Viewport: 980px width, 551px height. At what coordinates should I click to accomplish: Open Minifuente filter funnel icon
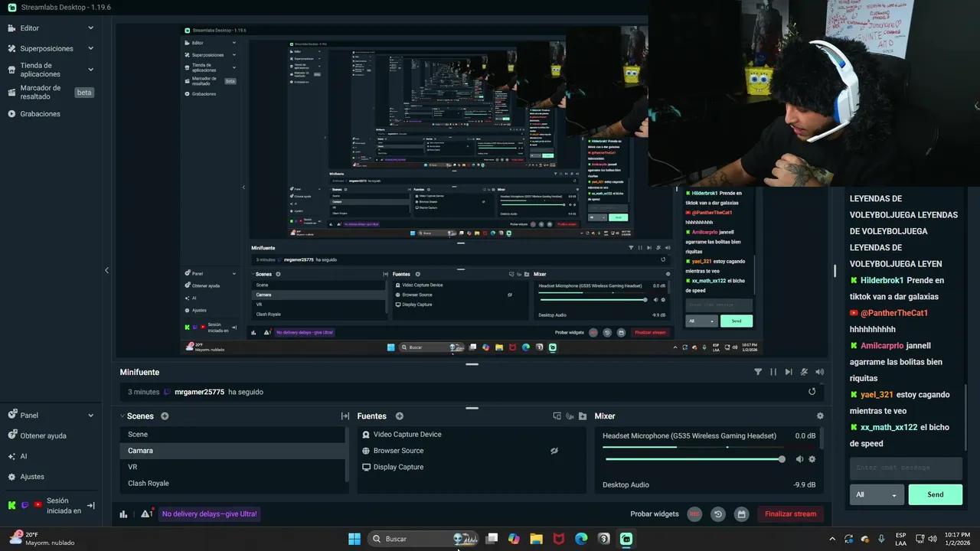click(758, 372)
